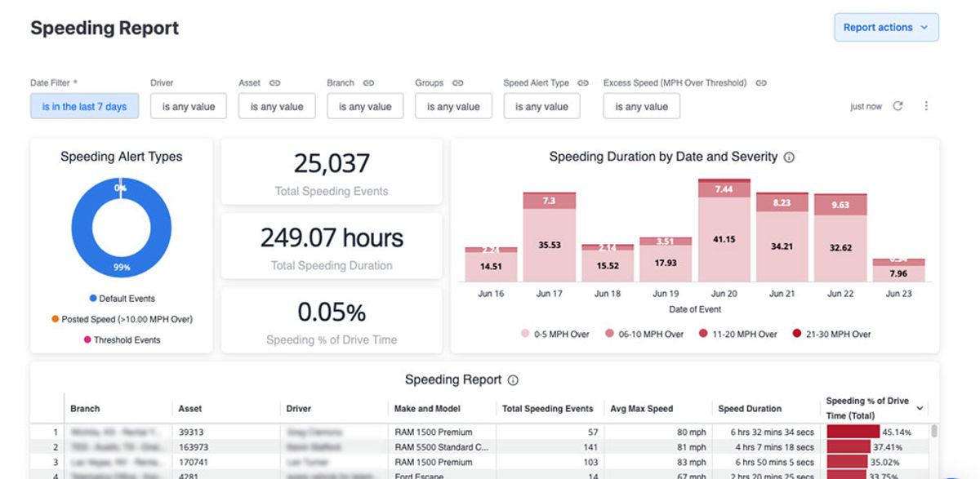Open the Driver filter 'is any value'
The width and height of the screenshot is (980, 479).
pos(189,106)
